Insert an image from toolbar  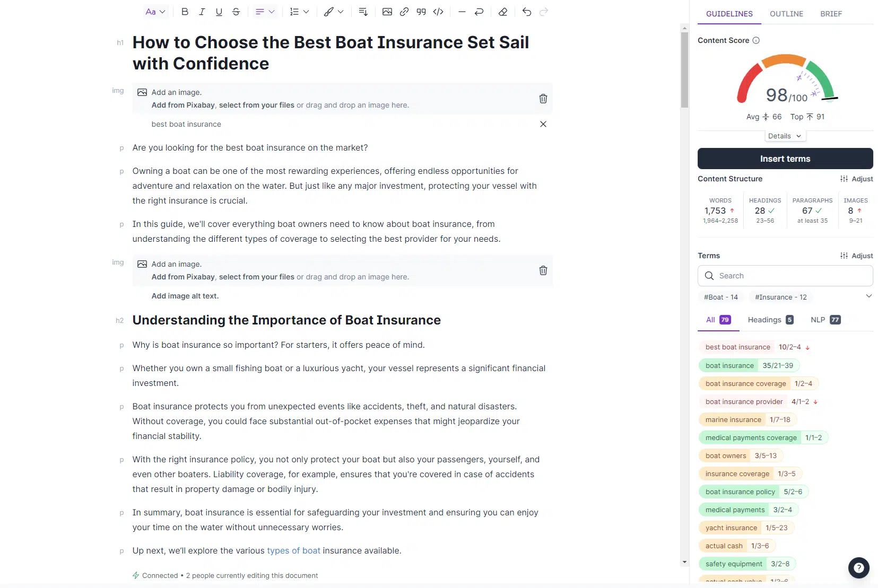[387, 12]
